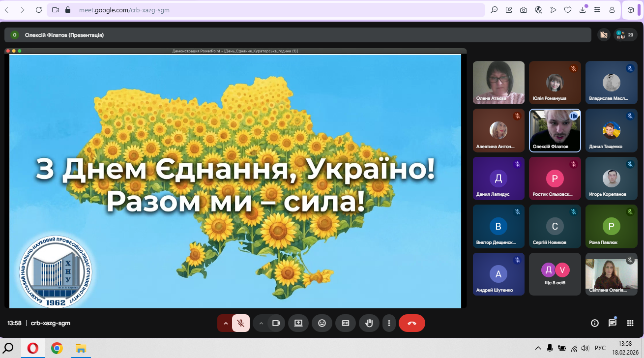Open the participants list showing 23
644x358 pixels.
624,35
